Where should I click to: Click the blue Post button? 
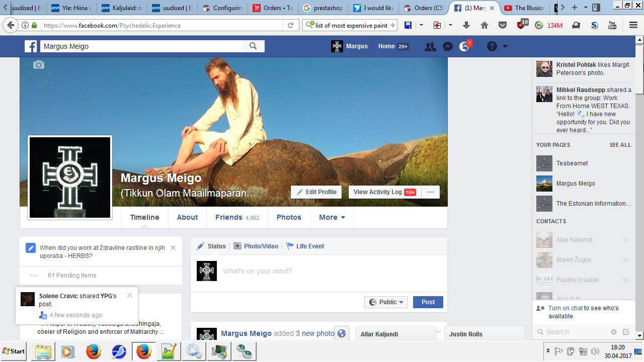[428, 302]
